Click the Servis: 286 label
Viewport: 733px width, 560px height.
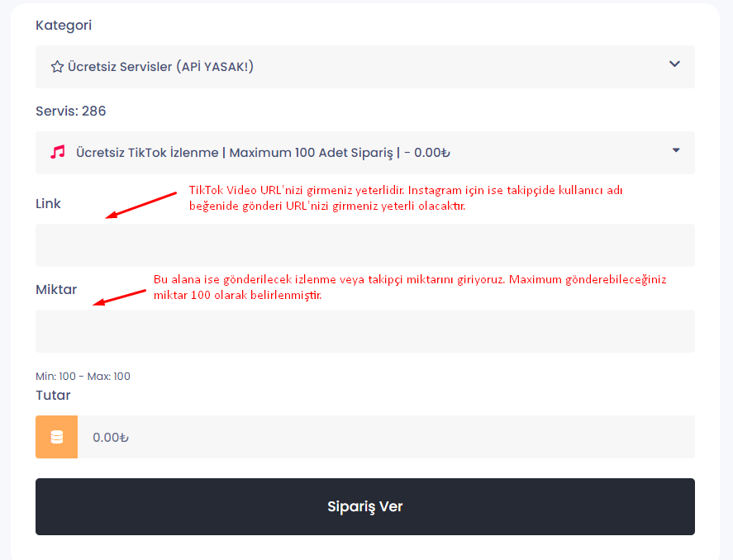click(x=70, y=112)
